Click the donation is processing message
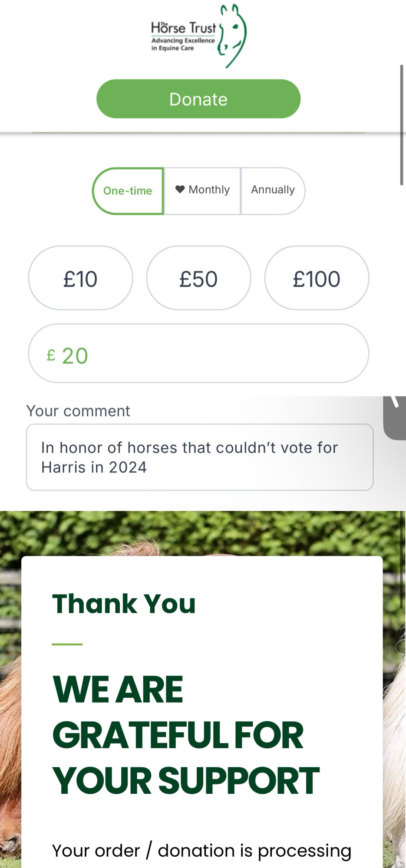 pyautogui.click(x=201, y=851)
